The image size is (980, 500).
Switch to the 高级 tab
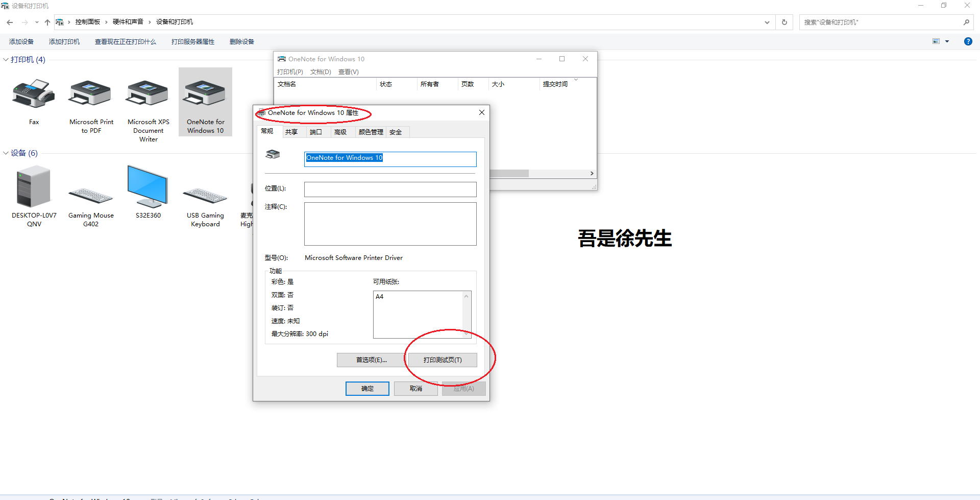[340, 132]
